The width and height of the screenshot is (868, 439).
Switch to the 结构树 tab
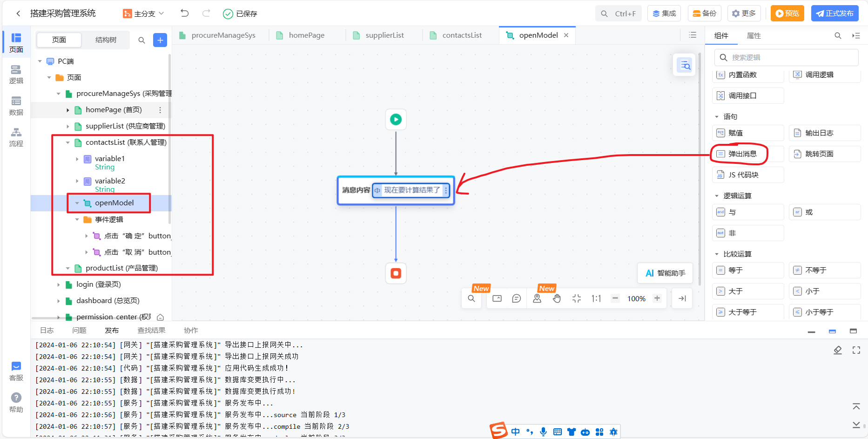[106, 40]
